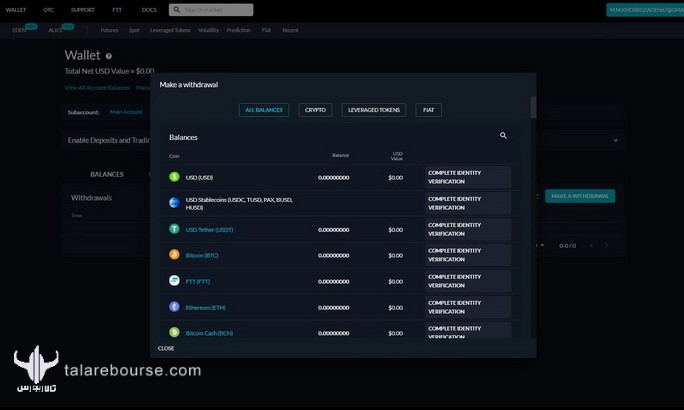Select the Fiat filter
This screenshot has height=410, width=684.
[x=428, y=110]
